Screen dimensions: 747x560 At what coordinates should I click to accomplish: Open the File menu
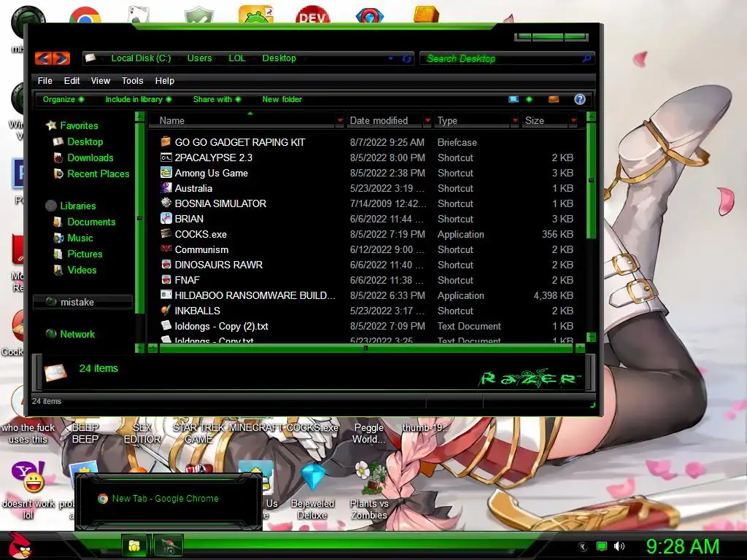44,80
